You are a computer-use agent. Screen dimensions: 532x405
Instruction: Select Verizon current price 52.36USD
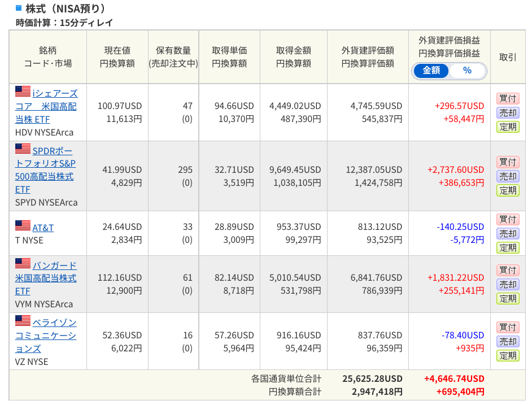122,336
